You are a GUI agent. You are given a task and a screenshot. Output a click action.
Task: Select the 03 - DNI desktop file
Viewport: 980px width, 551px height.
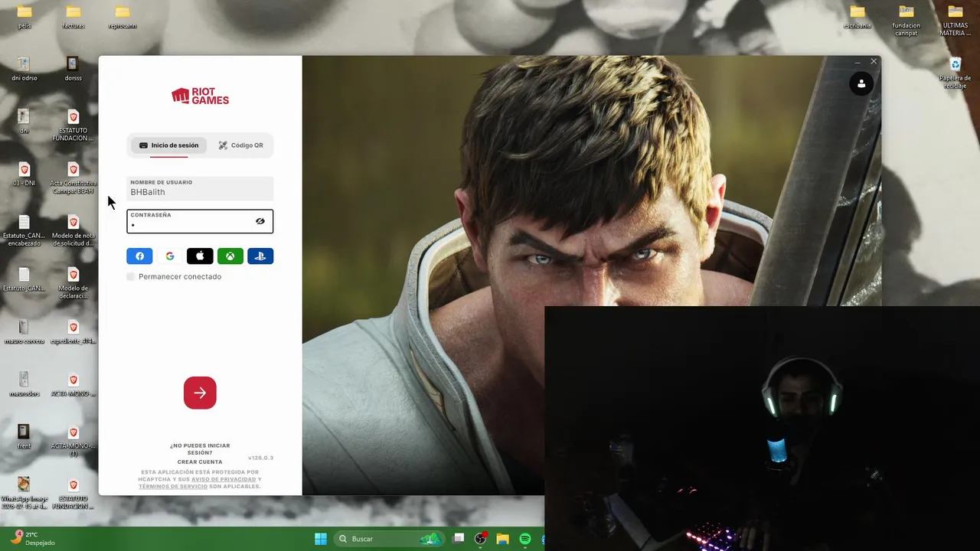[24, 174]
